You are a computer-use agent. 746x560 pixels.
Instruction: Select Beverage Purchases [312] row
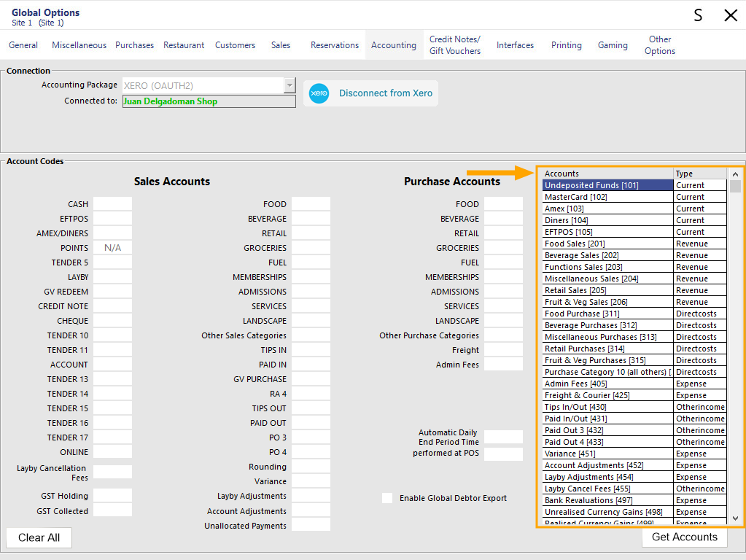tap(634, 325)
